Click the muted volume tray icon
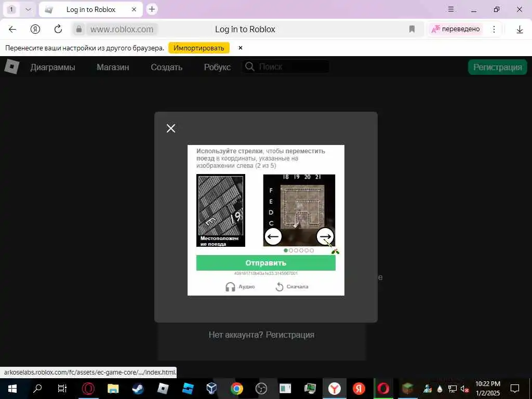Viewport: 532px width, 399px height. [464, 389]
